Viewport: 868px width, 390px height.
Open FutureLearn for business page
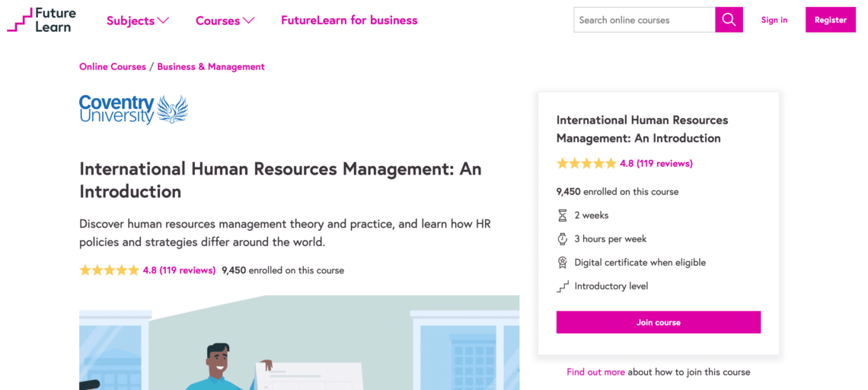pos(349,21)
